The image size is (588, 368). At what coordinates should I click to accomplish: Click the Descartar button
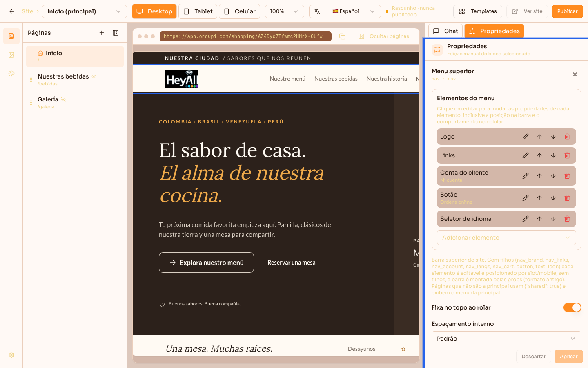click(x=534, y=357)
